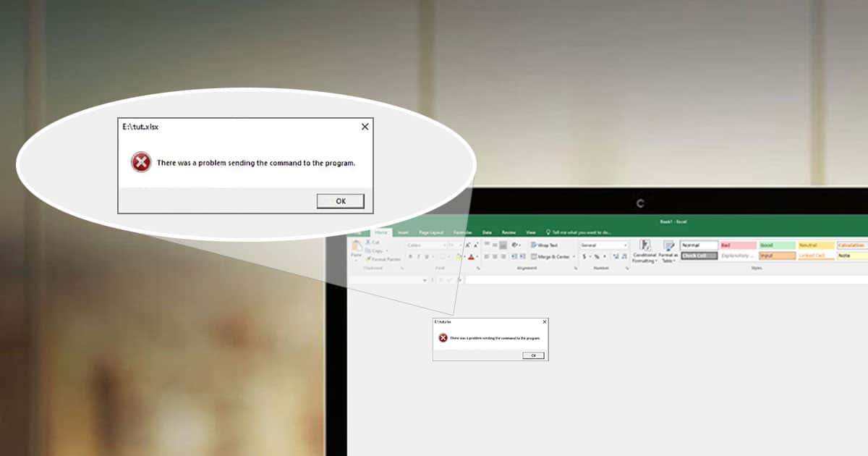Open the Conditional Formatting menu
This screenshot has height=456, width=868.
(644, 250)
